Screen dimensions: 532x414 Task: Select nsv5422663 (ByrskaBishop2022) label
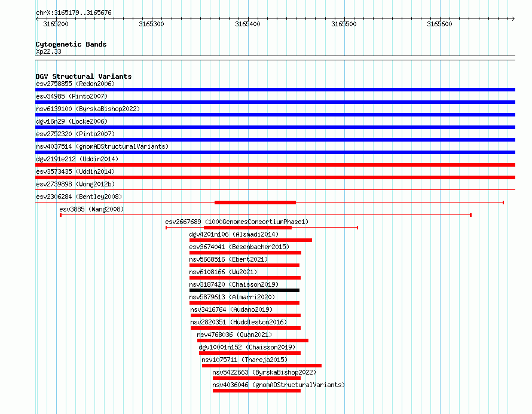point(264,372)
